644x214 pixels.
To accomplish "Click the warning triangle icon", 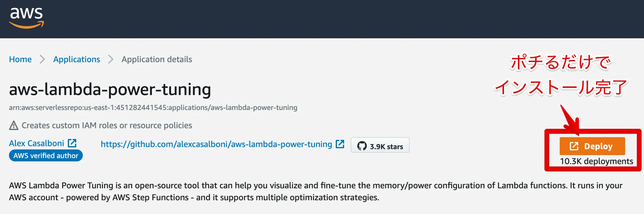I will [x=14, y=126].
